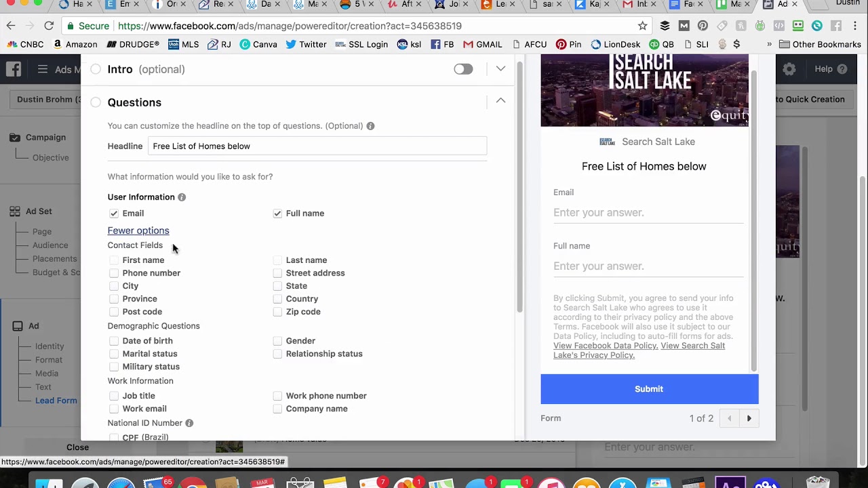Click the Email answer field in preview
Screen dimensions: 868x488
(648, 213)
